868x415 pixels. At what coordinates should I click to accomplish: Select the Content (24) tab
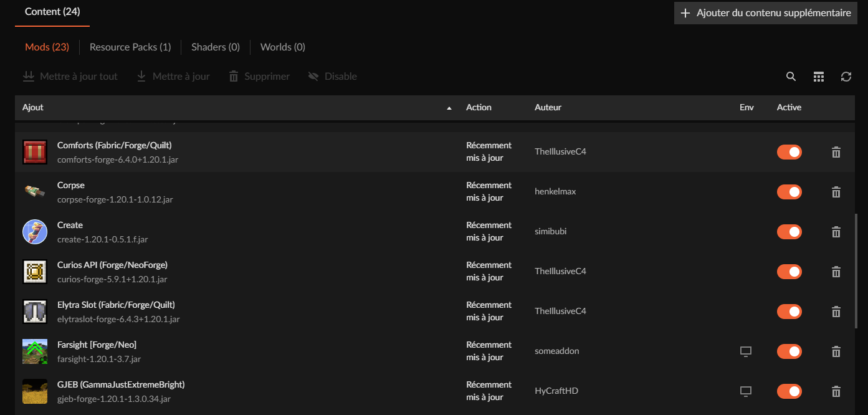52,11
